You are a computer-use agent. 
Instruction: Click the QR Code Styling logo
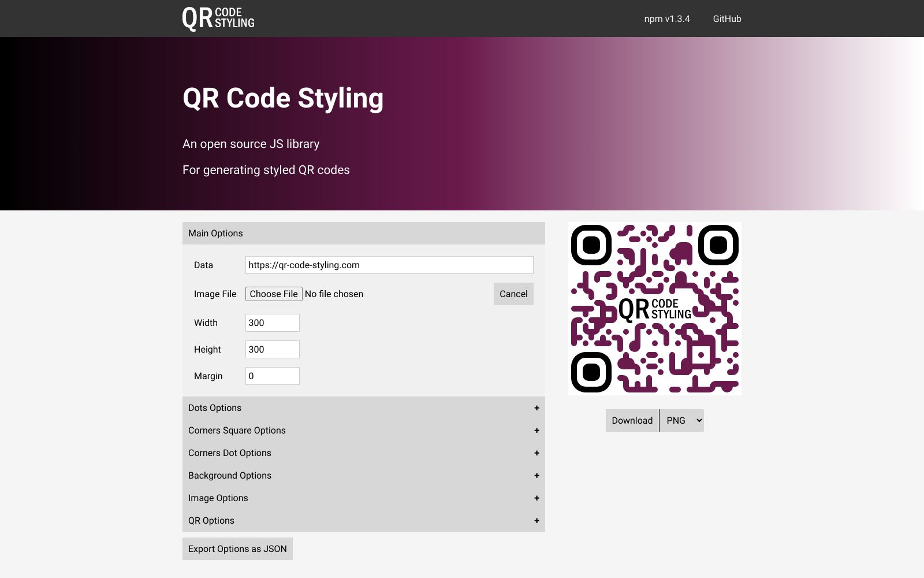tap(219, 18)
